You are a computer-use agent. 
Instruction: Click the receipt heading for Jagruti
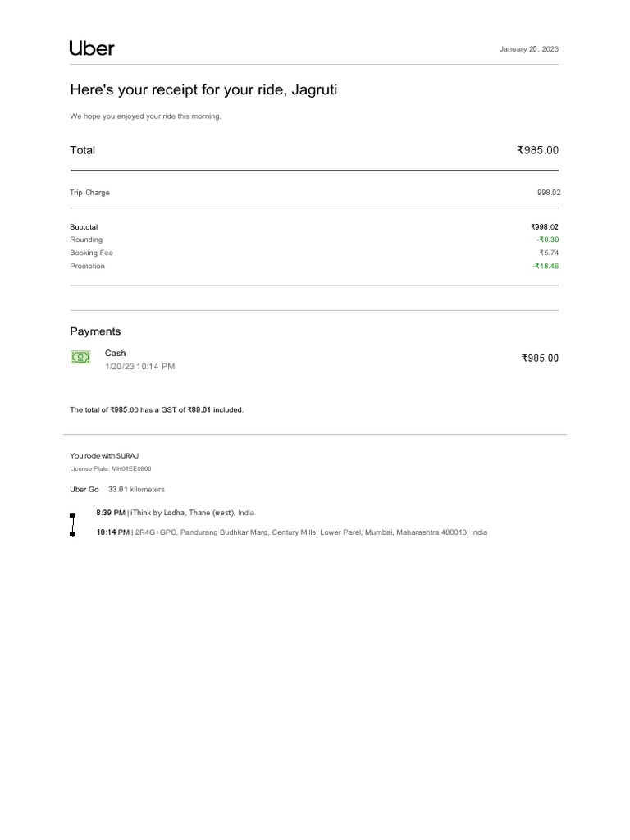tap(203, 89)
